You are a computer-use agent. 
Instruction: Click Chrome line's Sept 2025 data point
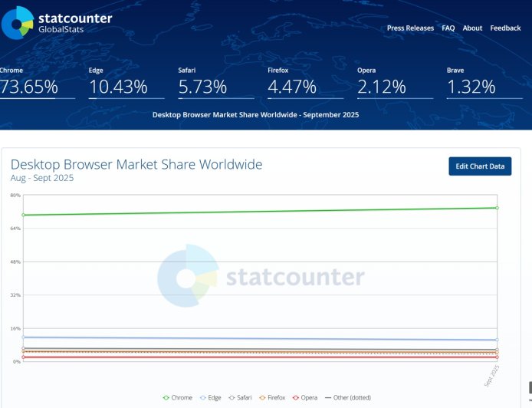(497, 208)
